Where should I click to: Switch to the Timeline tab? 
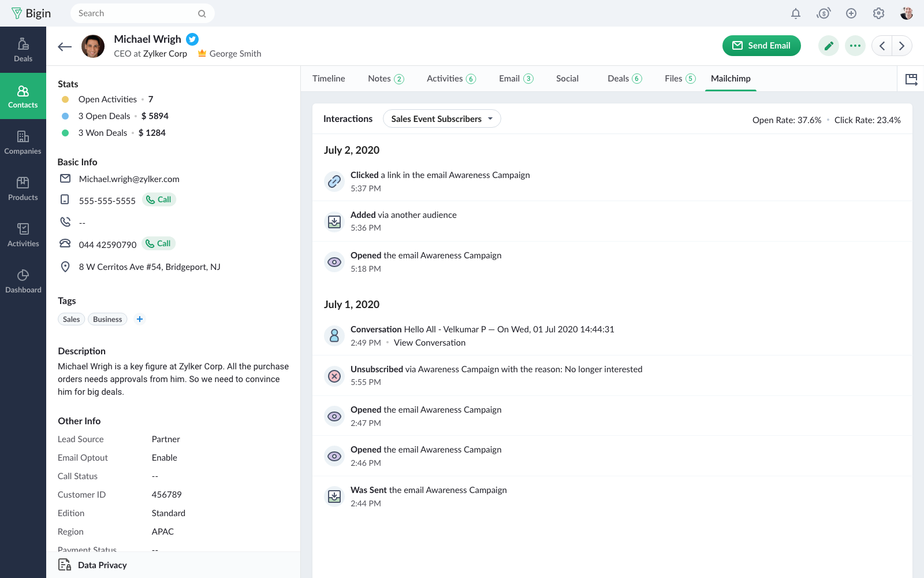(x=329, y=79)
